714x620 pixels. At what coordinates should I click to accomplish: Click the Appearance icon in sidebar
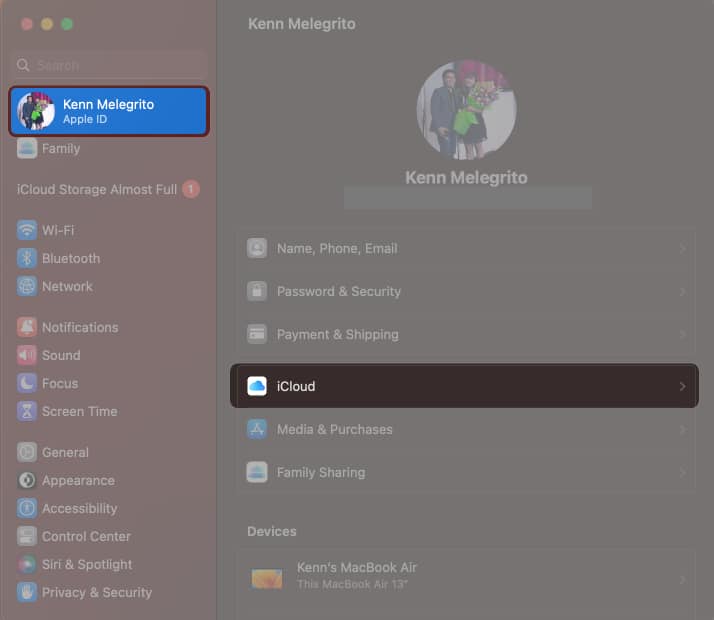coord(27,480)
